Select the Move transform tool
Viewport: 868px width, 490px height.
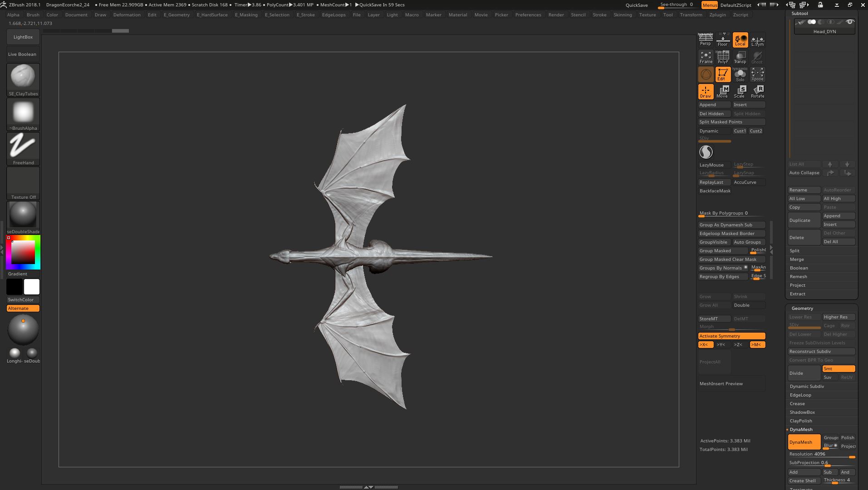(x=723, y=92)
